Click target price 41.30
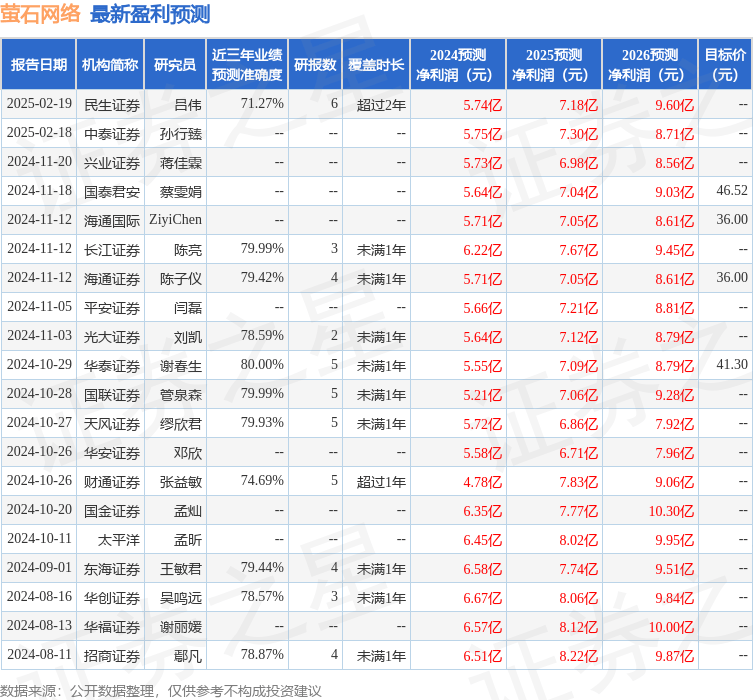753x700 pixels. click(x=732, y=364)
